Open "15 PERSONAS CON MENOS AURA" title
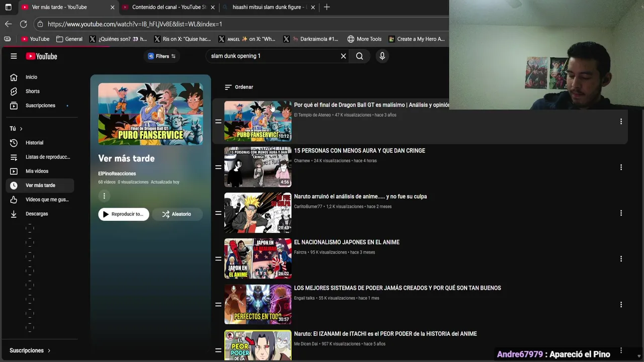The height and width of the screenshot is (362, 644). (359, 151)
